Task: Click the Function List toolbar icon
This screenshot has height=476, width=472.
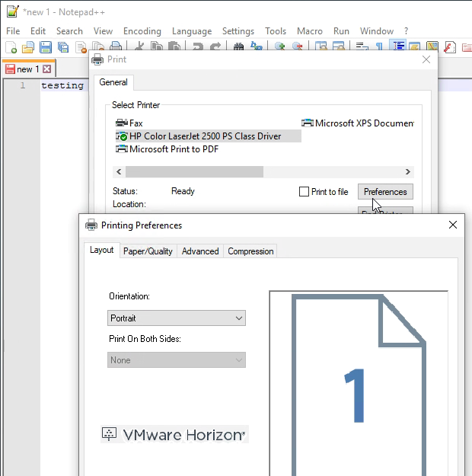Action: 450,47
